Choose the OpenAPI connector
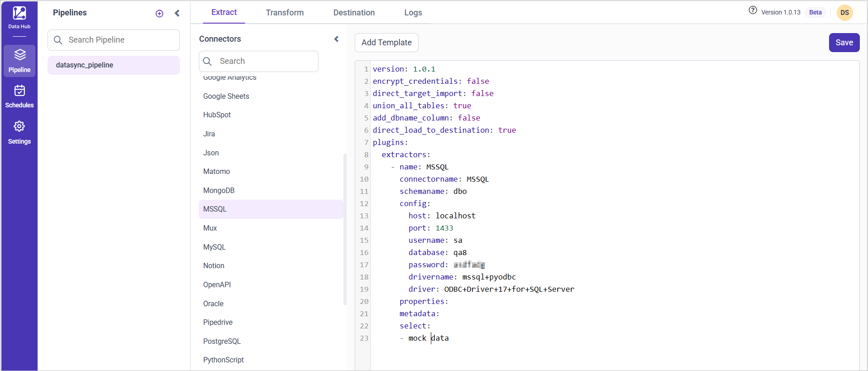The height and width of the screenshot is (371, 868). [x=217, y=285]
